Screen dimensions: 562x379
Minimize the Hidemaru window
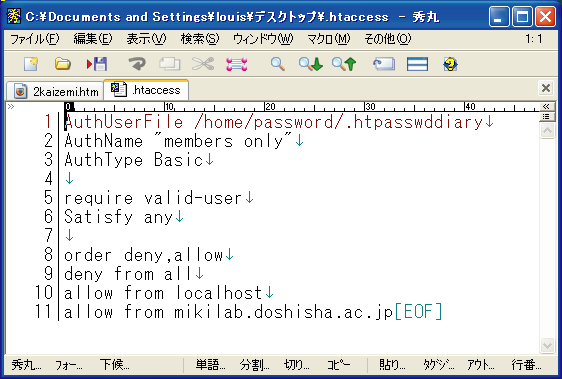[x=499, y=16]
